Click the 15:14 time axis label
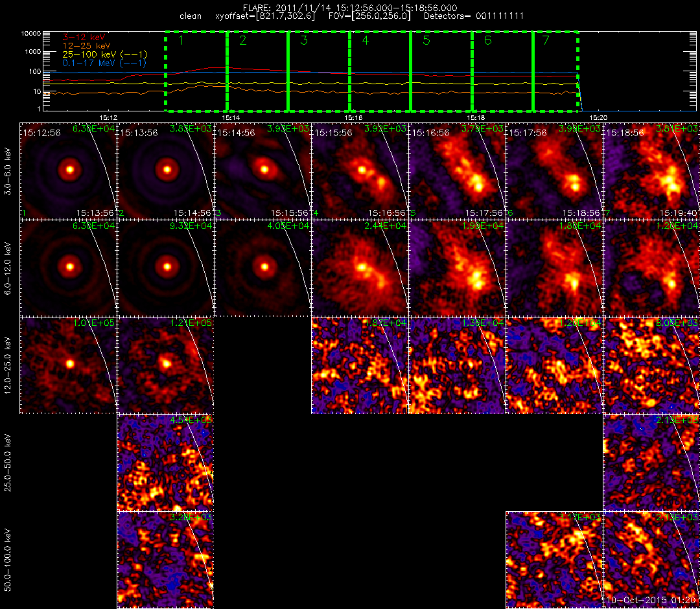The image size is (700, 609). pos(231,117)
